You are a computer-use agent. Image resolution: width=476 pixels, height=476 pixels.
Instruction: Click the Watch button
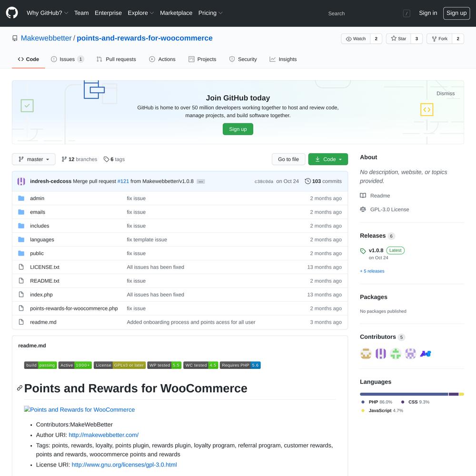[x=356, y=39]
